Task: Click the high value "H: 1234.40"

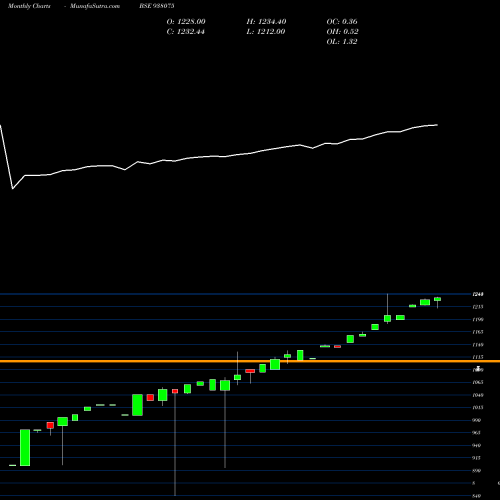Action: 266,22
